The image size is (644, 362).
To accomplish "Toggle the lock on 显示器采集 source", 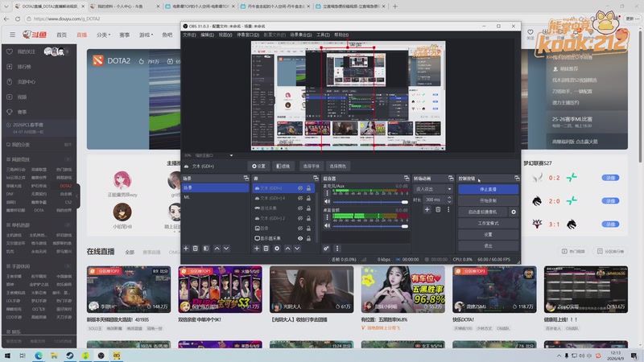I will [308, 238].
